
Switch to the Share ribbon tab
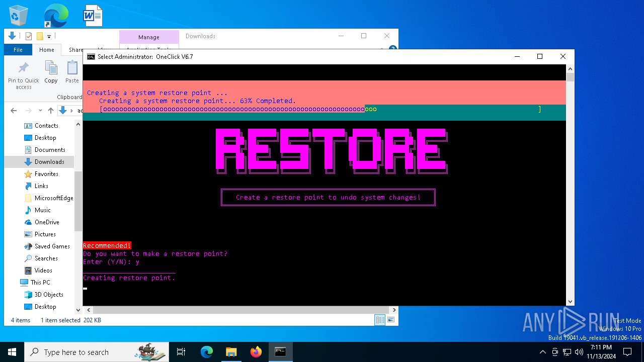[x=76, y=50]
